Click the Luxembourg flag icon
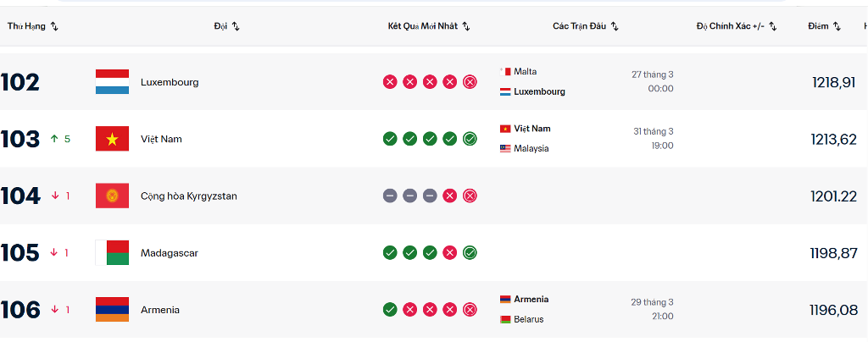Screen dimensions: 868x342 112,82
